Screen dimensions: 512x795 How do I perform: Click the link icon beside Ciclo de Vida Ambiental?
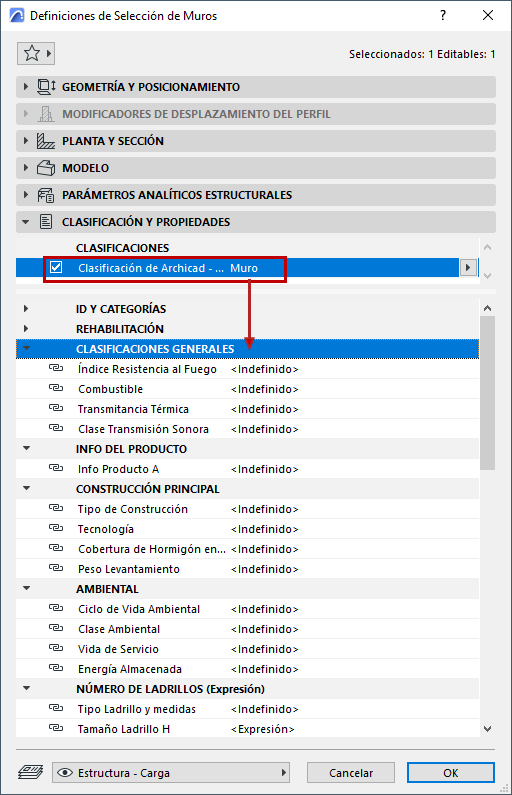coord(56,608)
